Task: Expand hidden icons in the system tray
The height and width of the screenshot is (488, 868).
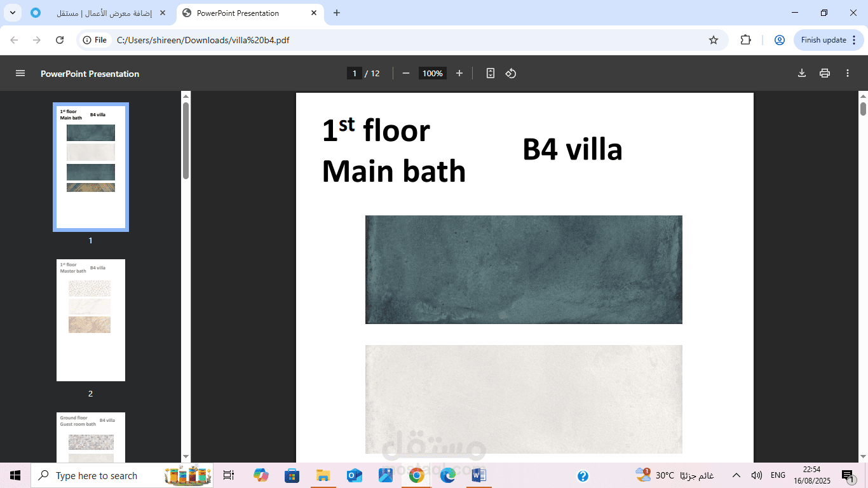Action: point(735,475)
